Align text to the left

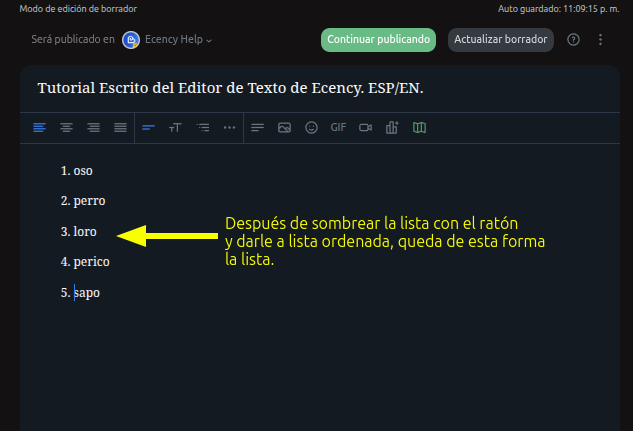[x=39, y=128]
